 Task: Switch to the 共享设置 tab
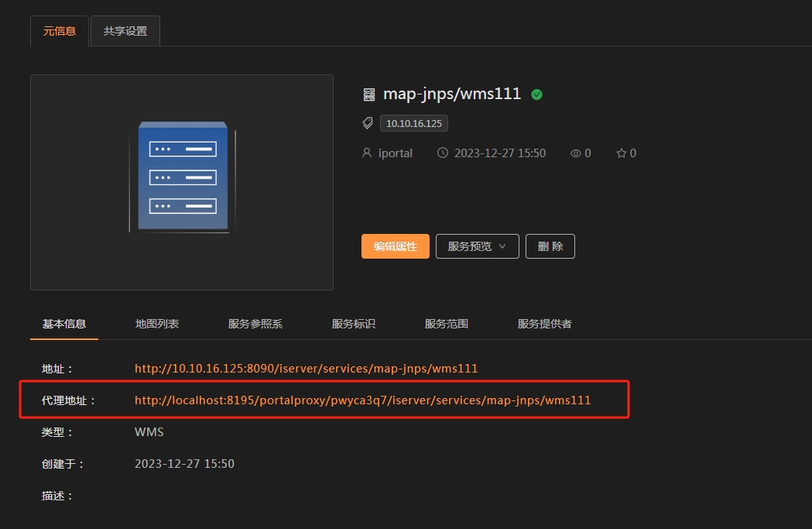click(x=125, y=31)
